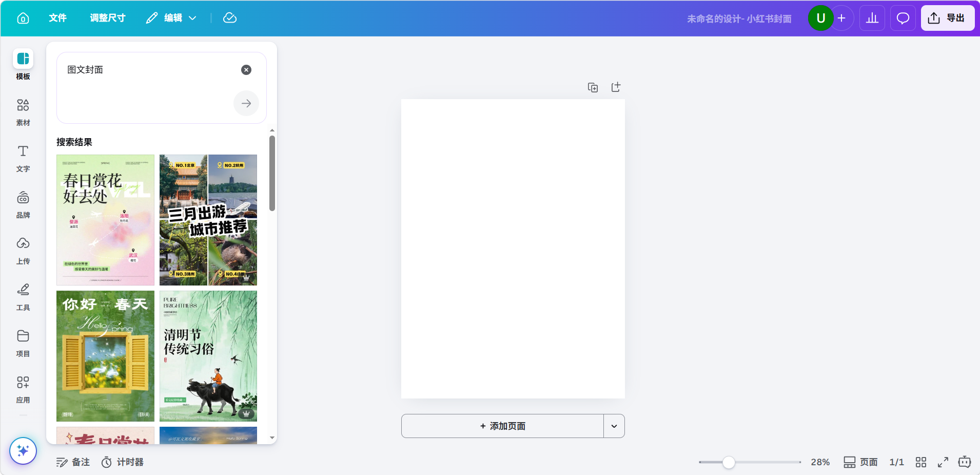Open the 工具 drawing tools panel
Viewport: 980px width, 475px height.
point(23,296)
